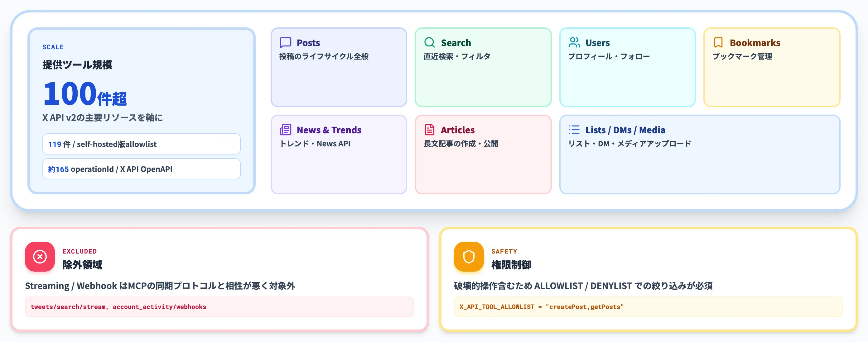The height and width of the screenshot is (342, 868).
Task: Click the Posts speech-bubble icon
Action: [x=285, y=43]
